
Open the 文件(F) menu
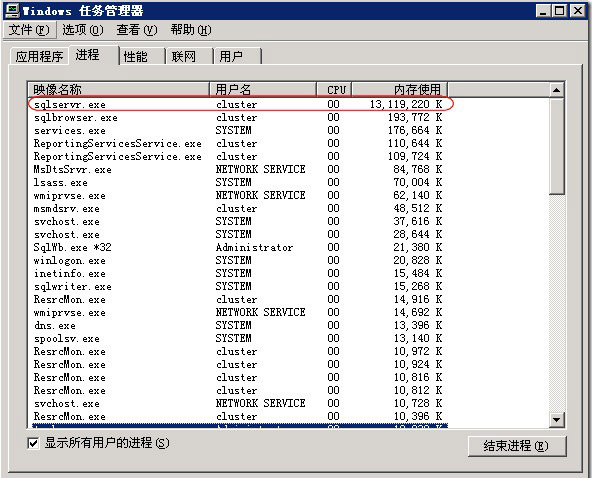[29, 30]
